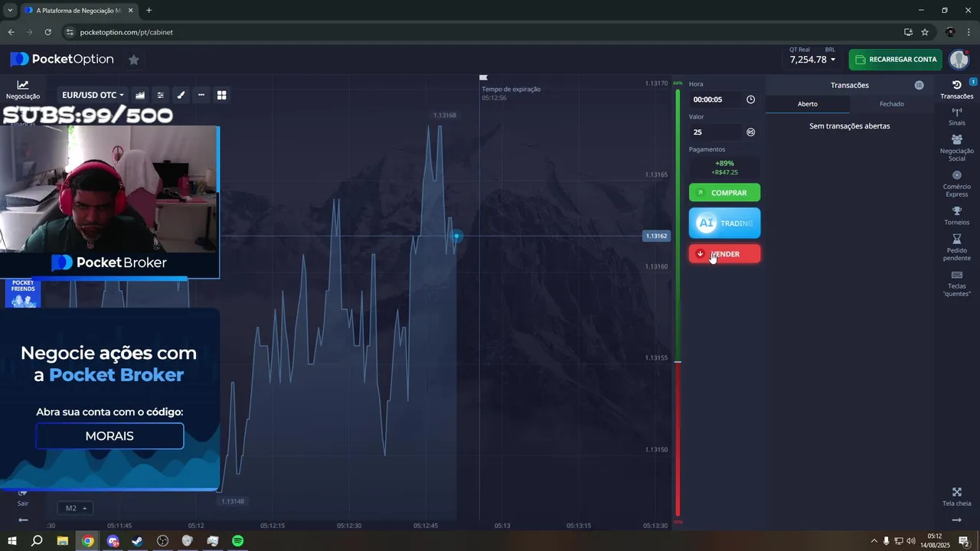Screen dimensions: 980x551
Task: Open Pedido pendente hourglass icon
Action: tap(957, 248)
